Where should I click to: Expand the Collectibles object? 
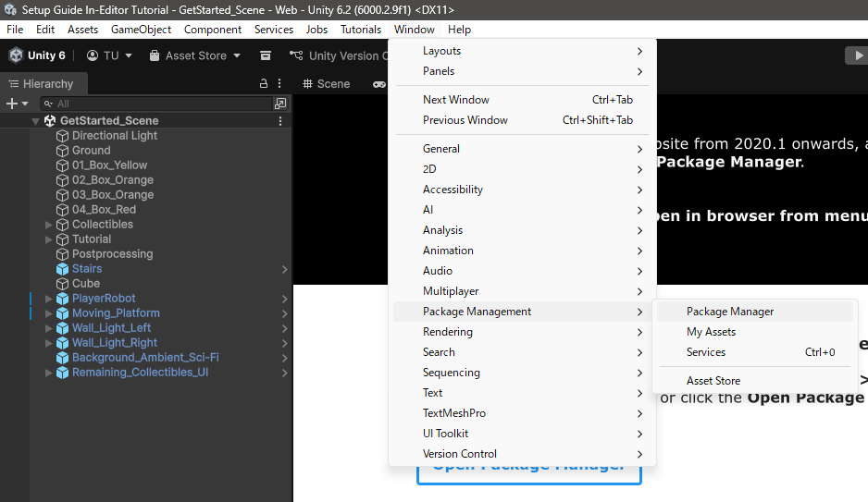click(x=49, y=225)
